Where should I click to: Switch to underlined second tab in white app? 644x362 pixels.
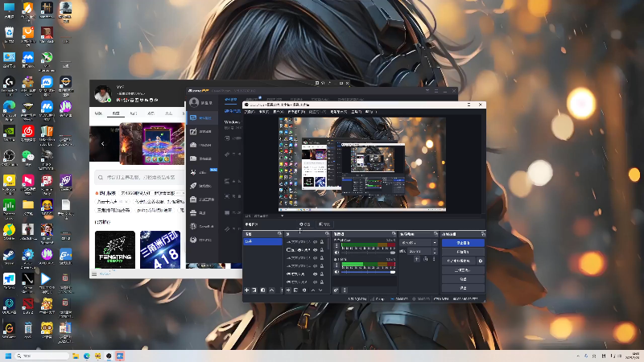coord(116,113)
